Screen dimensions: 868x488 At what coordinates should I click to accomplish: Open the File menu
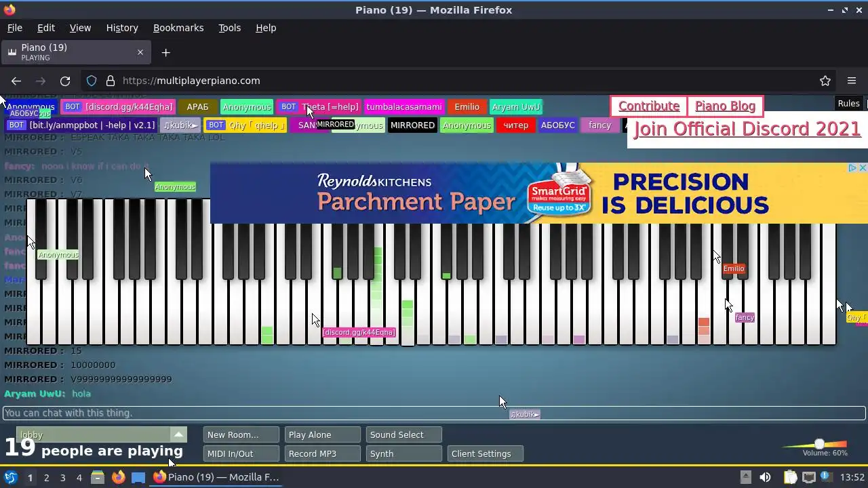coord(14,28)
